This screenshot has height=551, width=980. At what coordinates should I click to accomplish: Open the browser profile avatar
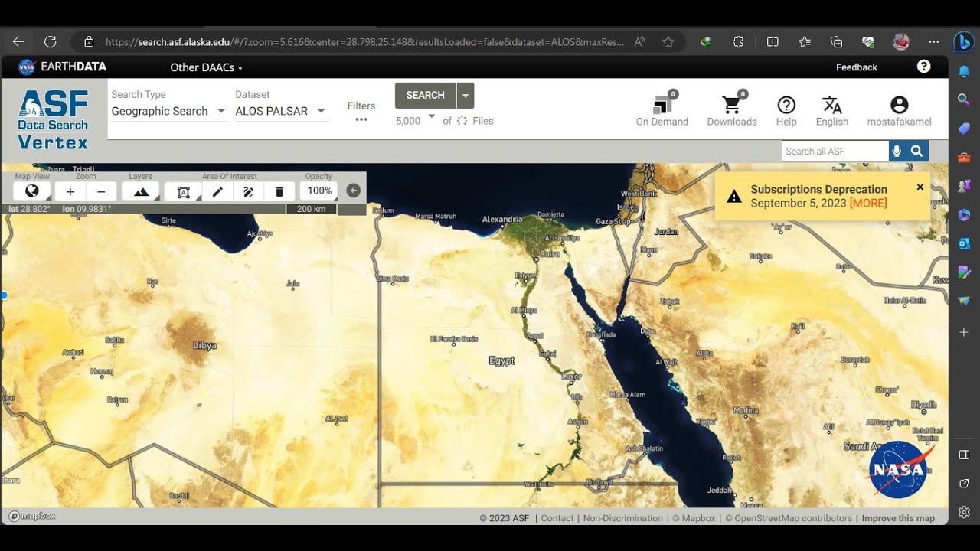(x=900, y=42)
